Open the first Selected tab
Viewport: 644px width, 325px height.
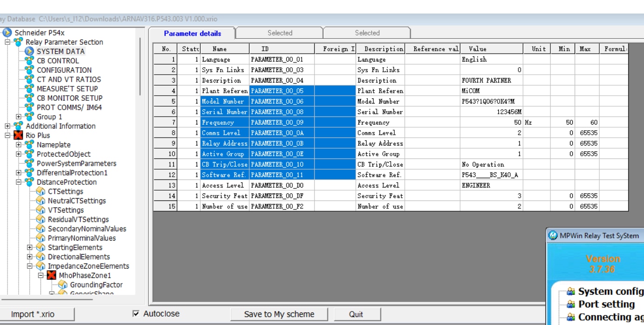coord(280,33)
